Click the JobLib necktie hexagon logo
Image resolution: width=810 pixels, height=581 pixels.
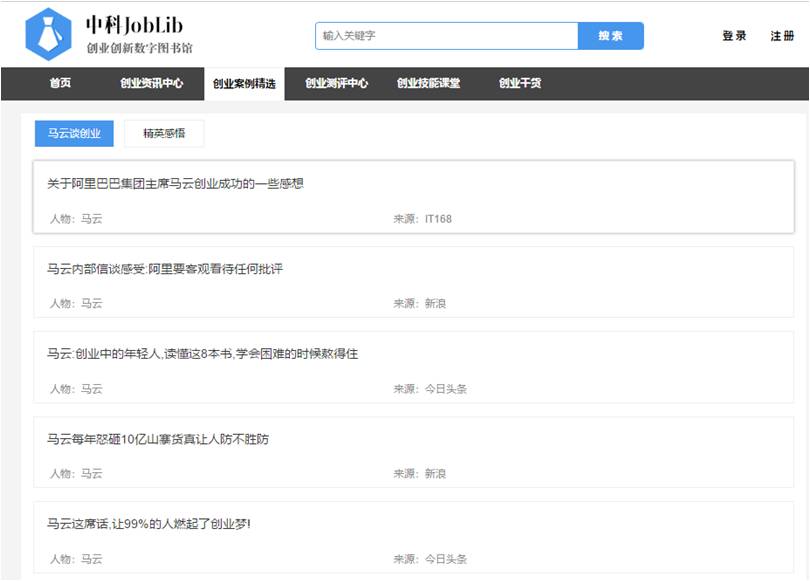click(x=49, y=35)
